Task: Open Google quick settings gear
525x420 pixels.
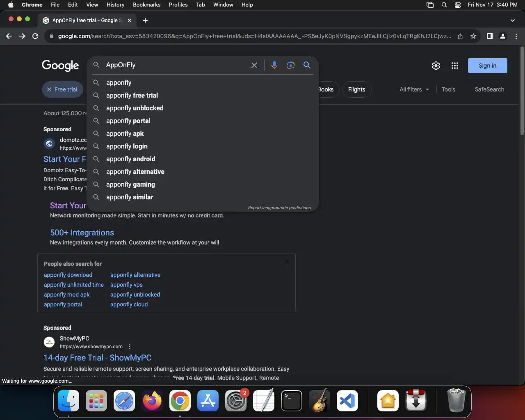Action: click(x=436, y=66)
